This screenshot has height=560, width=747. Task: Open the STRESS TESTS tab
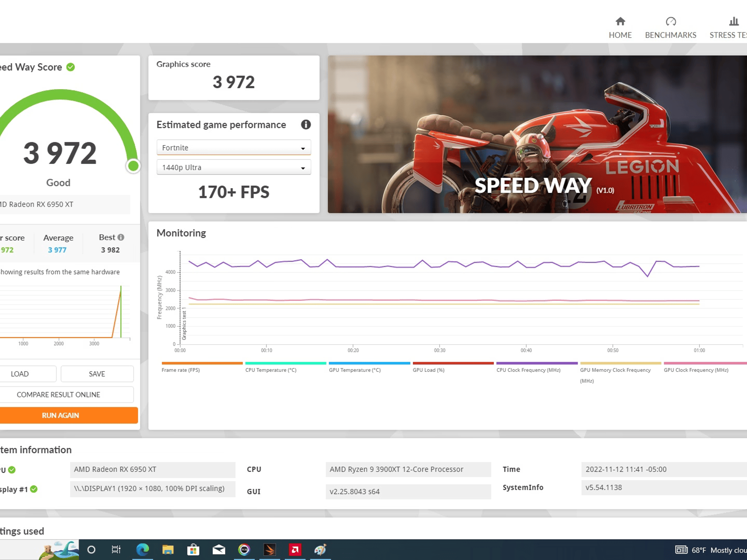click(x=728, y=28)
